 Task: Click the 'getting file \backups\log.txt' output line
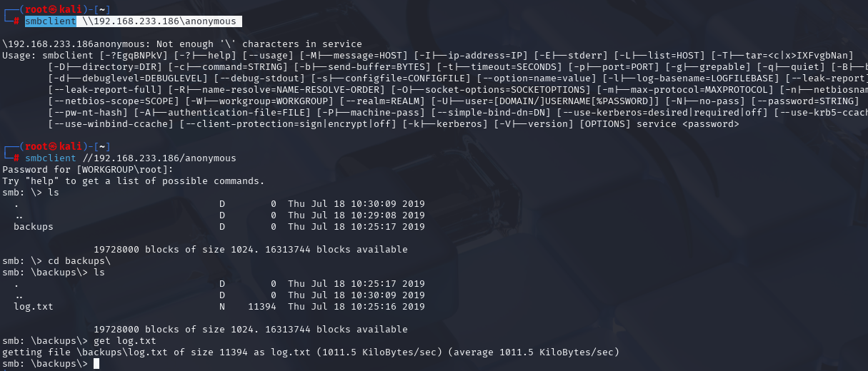point(311,352)
